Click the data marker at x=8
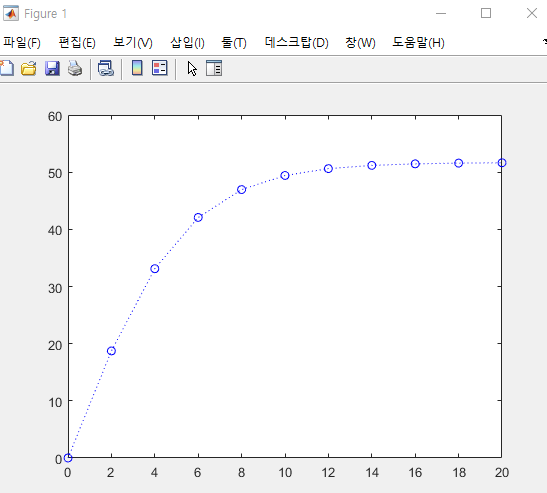 point(241,189)
